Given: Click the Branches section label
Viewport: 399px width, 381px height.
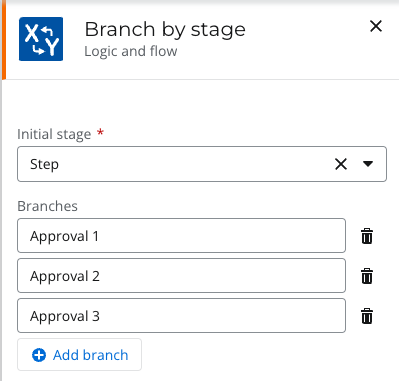Looking at the screenshot, I should (x=47, y=206).
